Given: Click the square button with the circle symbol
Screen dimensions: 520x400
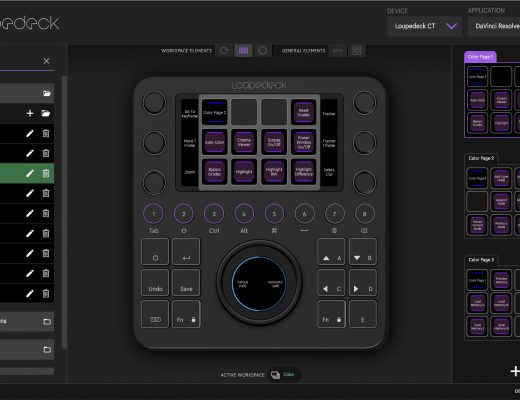Looking at the screenshot, I should point(155,252).
